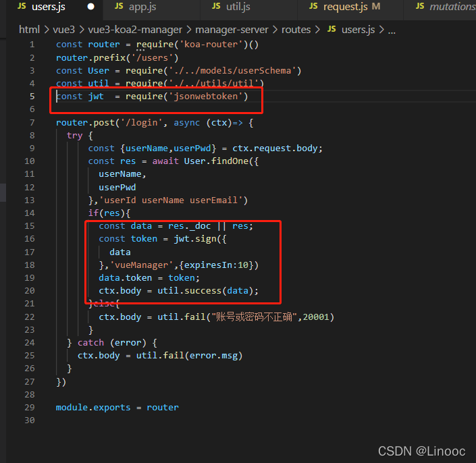Click line number 7 in the gutter
This screenshot has width=476, height=463.
[x=32, y=123]
